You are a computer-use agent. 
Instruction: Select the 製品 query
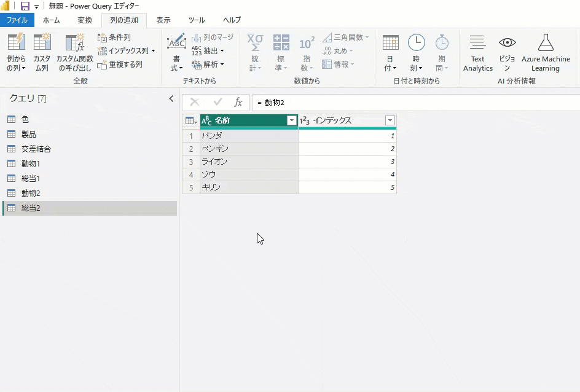(90, 134)
